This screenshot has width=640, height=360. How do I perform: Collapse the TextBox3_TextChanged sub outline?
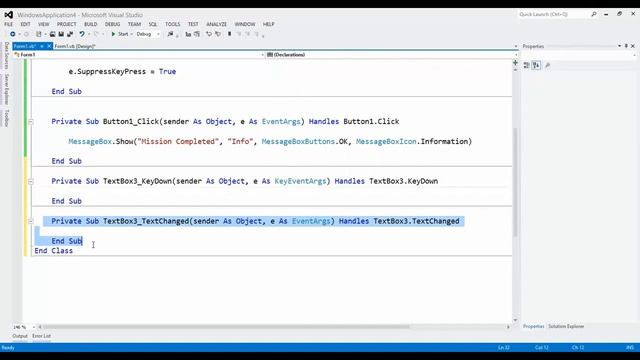[x=31, y=221]
